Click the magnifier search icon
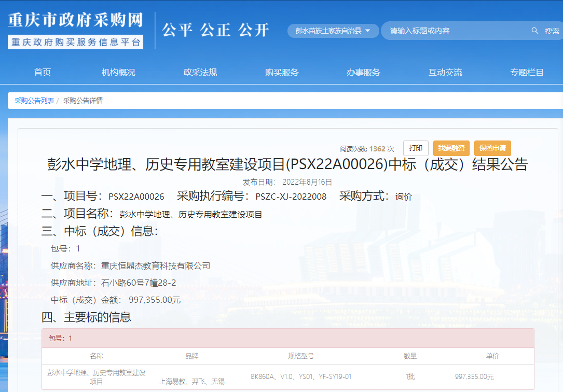The image size is (563, 392). (x=535, y=31)
